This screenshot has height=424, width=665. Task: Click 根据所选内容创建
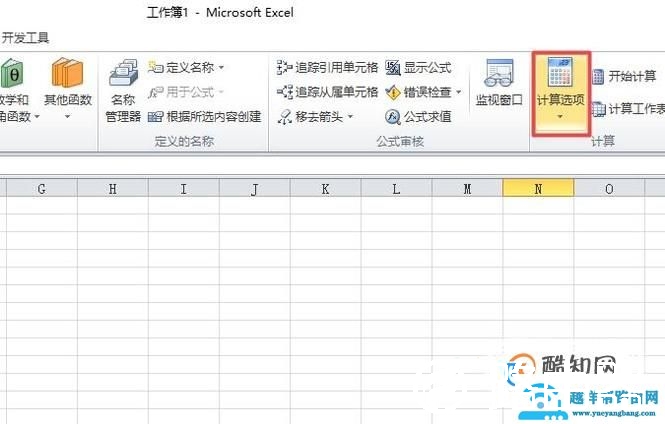click(204, 117)
